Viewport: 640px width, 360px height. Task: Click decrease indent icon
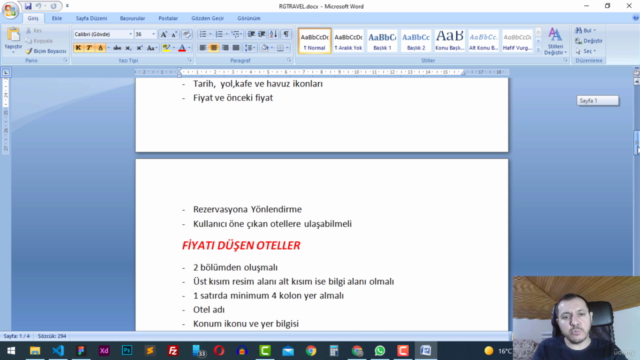coord(251,34)
